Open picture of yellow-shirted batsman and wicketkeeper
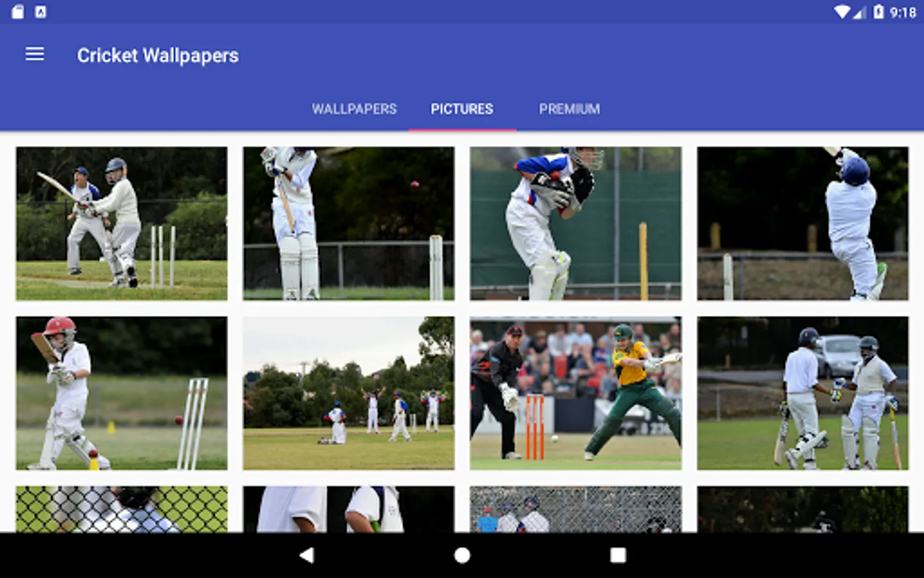924x578 pixels. (x=576, y=393)
